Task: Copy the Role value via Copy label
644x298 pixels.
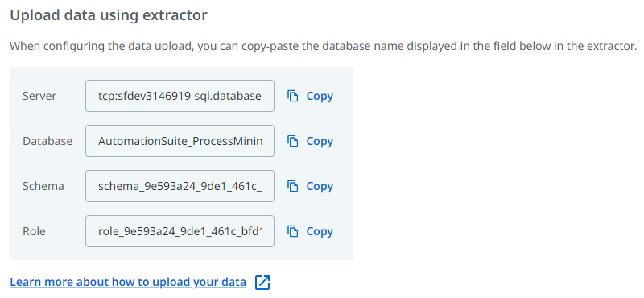Action: 320,232
